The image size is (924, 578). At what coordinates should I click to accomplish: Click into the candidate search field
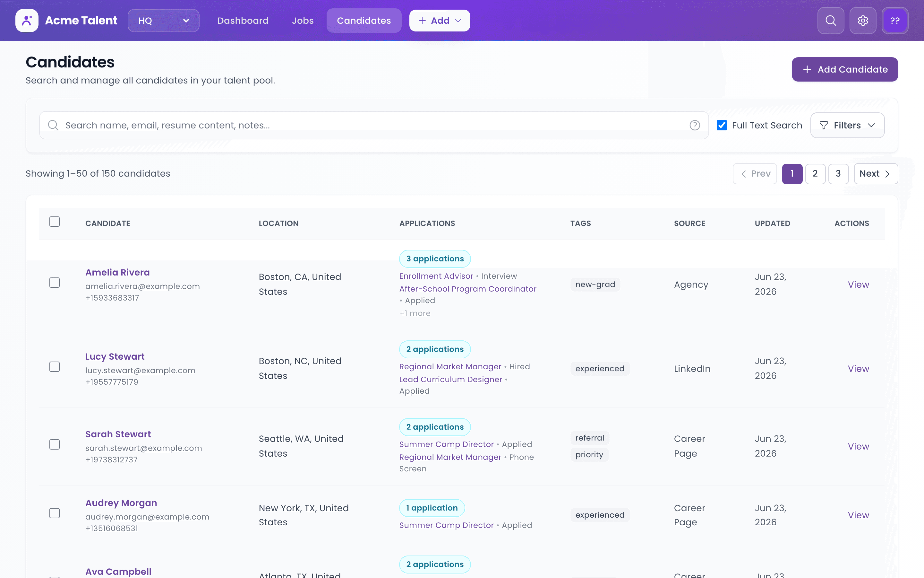click(374, 125)
